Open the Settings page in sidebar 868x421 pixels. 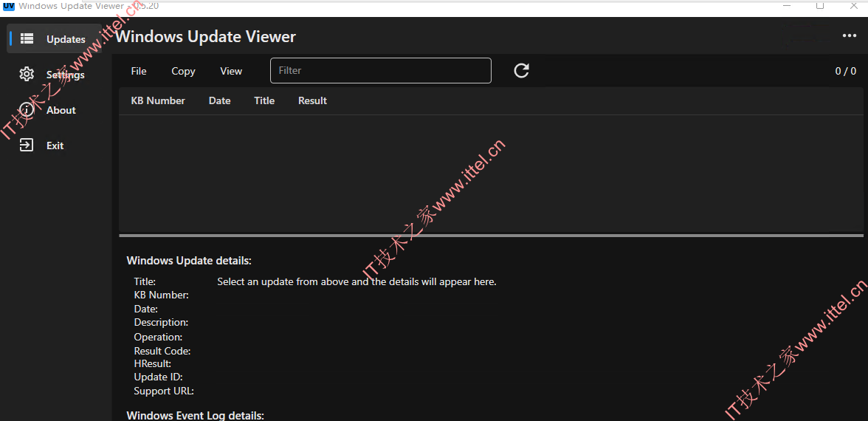[55, 74]
